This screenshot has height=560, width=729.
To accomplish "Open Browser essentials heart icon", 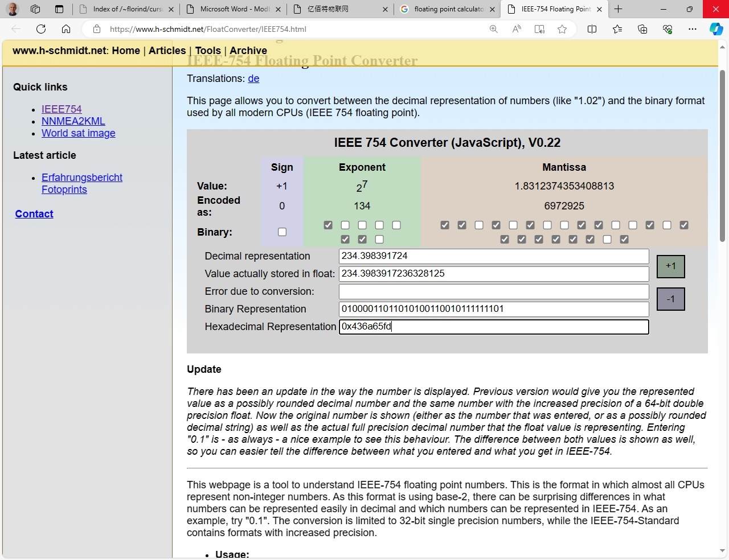I will pos(667,29).
